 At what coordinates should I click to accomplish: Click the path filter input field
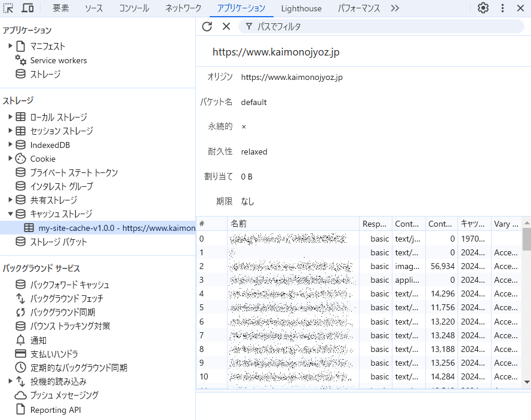[x=381, y=26]
